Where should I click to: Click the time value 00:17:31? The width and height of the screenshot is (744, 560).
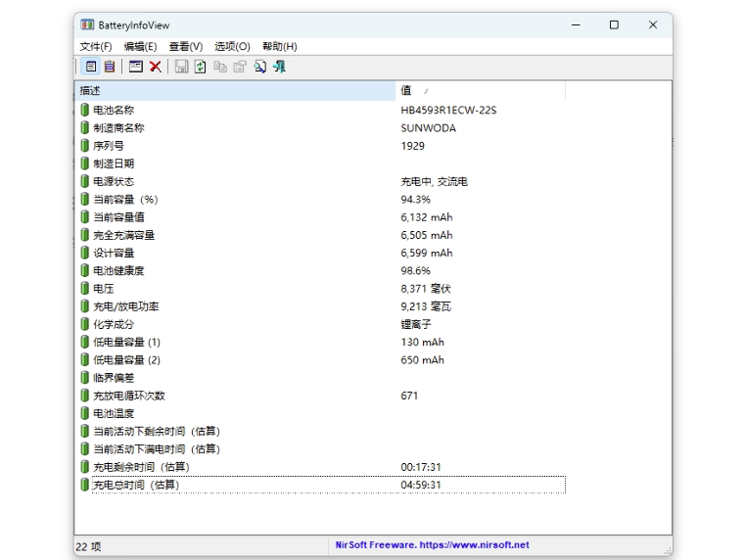pos(420,467)
